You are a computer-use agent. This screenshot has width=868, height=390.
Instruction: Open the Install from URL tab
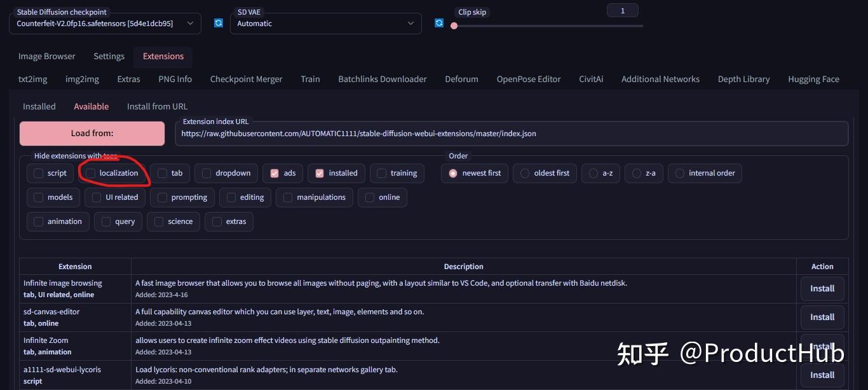coord(157,106)
